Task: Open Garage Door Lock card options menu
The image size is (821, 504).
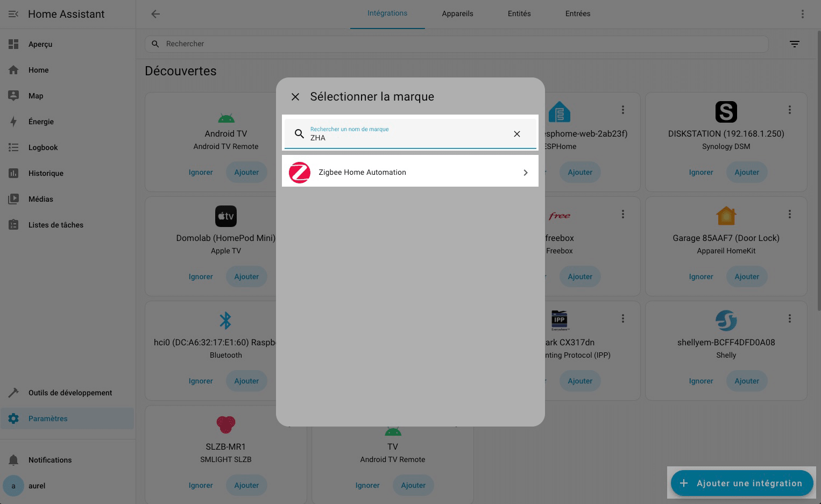Action: 789,214
